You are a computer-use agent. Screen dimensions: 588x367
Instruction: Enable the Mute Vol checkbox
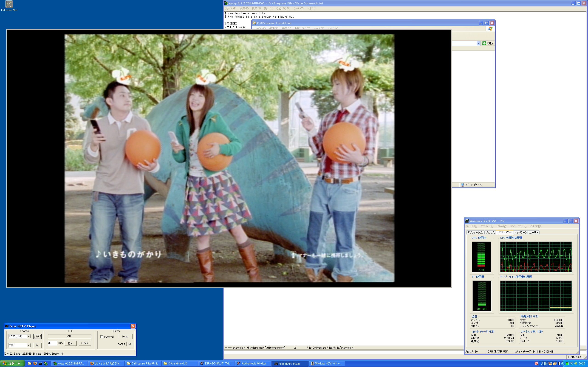point(102,336)
